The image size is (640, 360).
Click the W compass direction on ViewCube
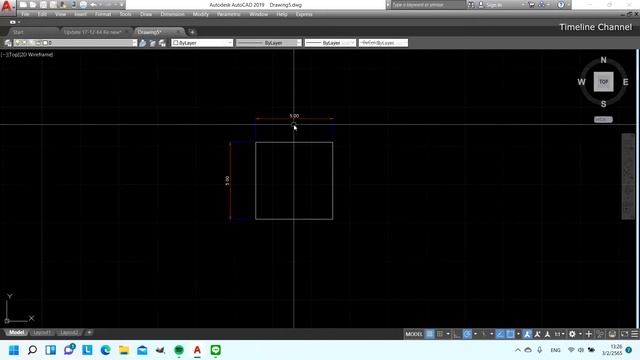(581, 82)
